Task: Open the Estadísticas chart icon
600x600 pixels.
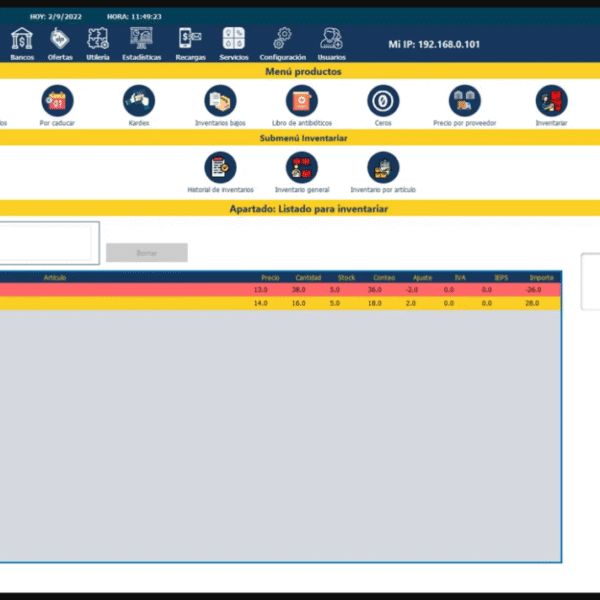Action: pyautogui.click(x=141, y=39)
